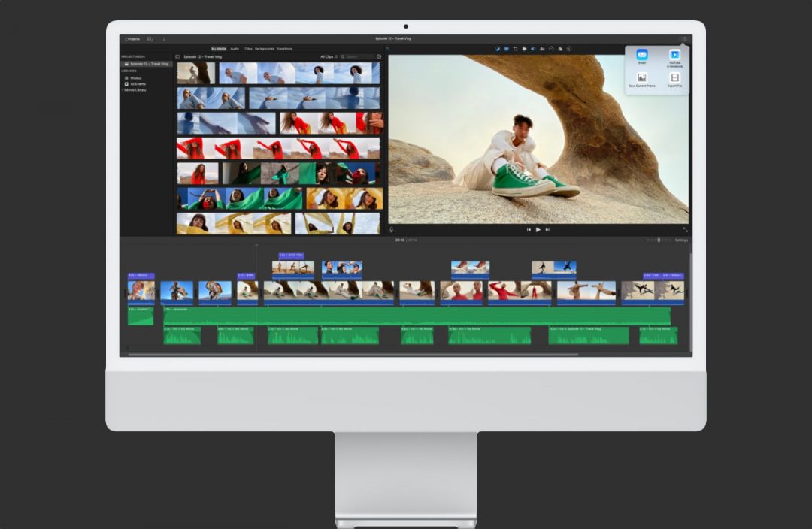812x529 pixels.
Task: Choose YouTube & Facebook sharing
Action: point(675,56)
